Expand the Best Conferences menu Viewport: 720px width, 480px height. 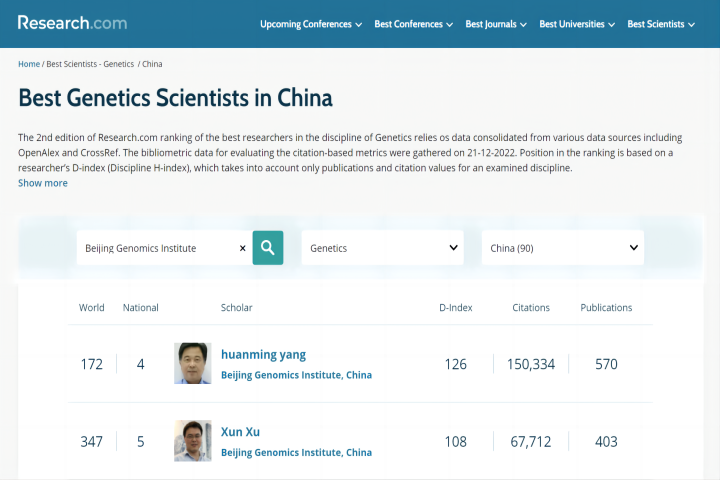point(413,24)
